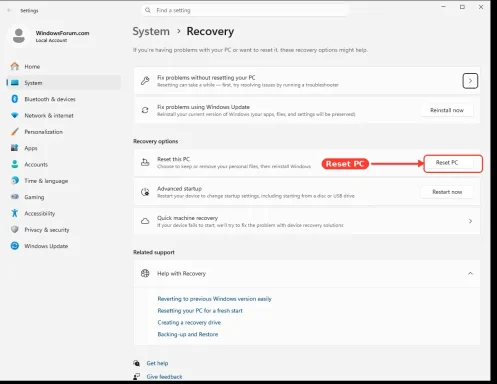Click the Reset this PC title text
This screenshot has height=384, width=497.
pos(173,159)
